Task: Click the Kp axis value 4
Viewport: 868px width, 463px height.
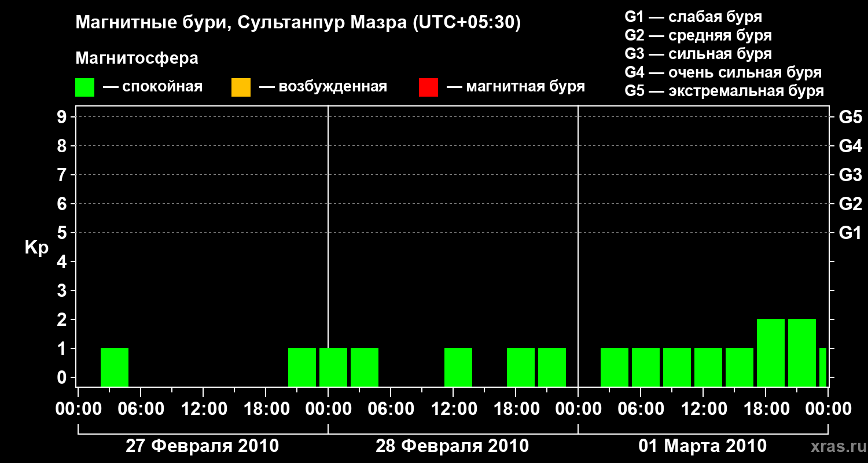Action: click(x=63, y=262)
